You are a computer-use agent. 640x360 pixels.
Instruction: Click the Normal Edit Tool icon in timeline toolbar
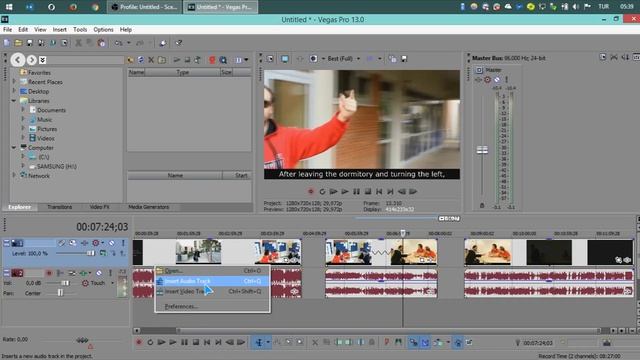(x=259, y=342)
